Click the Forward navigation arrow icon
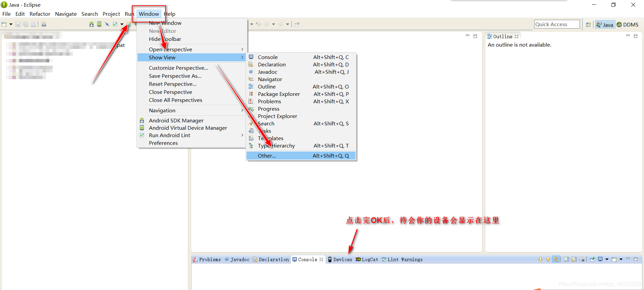Viewport: 644px width, 290px height. [x=281, y=24]
